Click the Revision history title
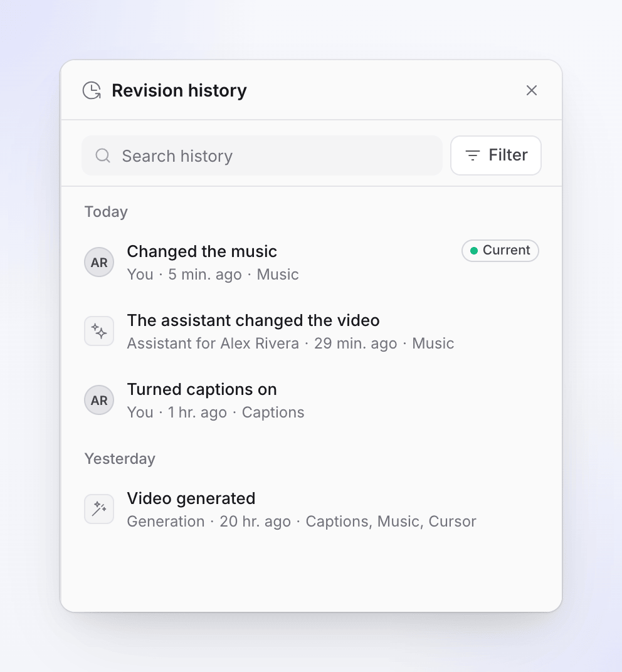Image resolution: width=622 pixels, height=672 pixels. (179, 90)
